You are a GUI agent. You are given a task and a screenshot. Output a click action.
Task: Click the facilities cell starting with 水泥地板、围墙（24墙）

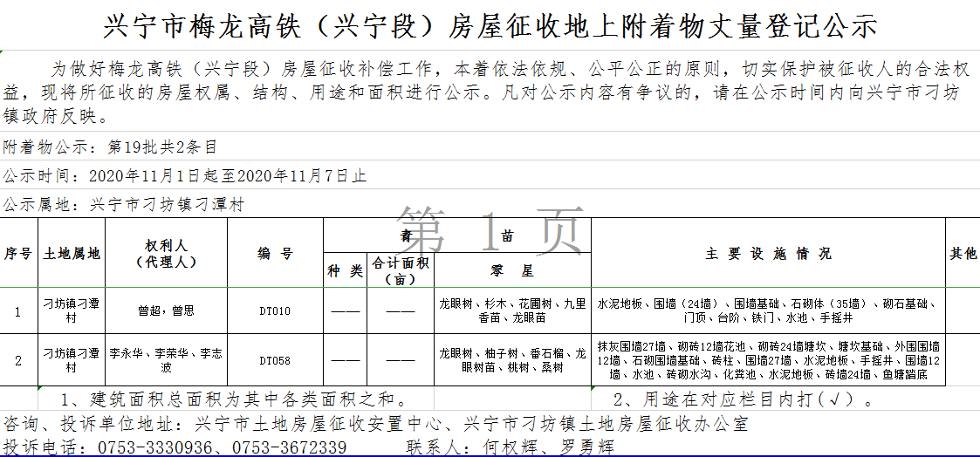(x=768, y=310)
